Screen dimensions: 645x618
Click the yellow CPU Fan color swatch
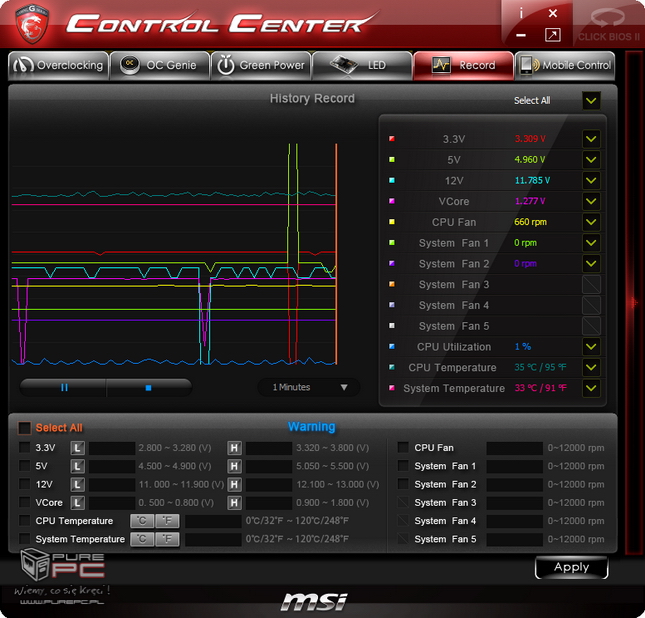(392, 222)
